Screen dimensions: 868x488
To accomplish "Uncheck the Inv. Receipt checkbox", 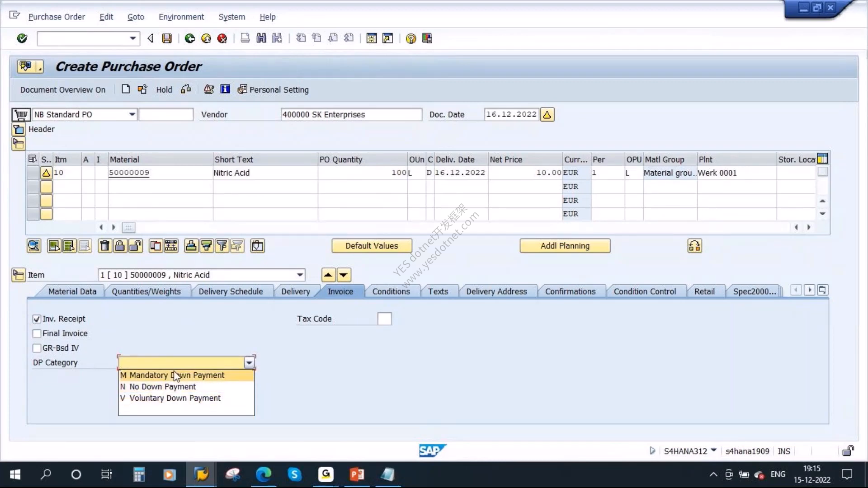I will point(37,319).
